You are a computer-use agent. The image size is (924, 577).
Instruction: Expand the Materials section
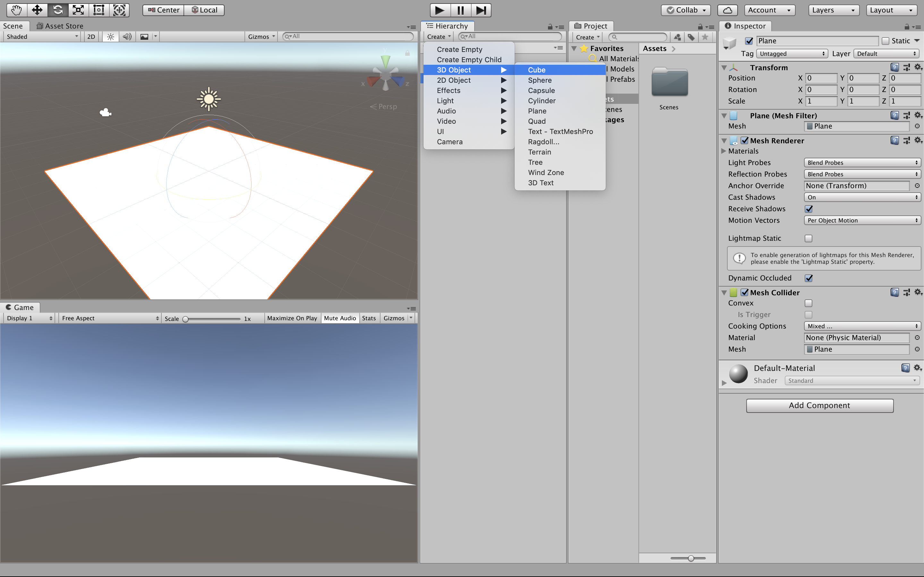click(724, 151)
